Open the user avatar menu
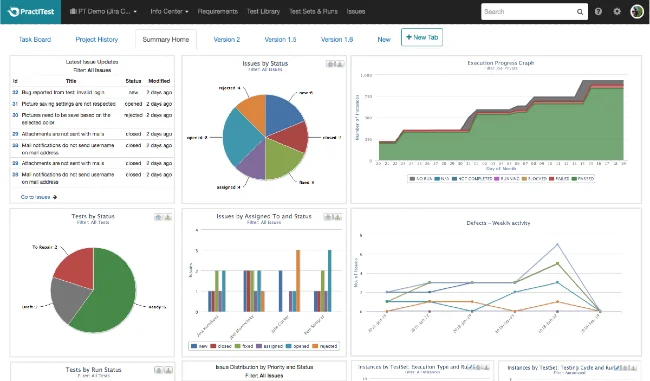The height and width of the screenshot is (381, 650). (x=637, y=12)
